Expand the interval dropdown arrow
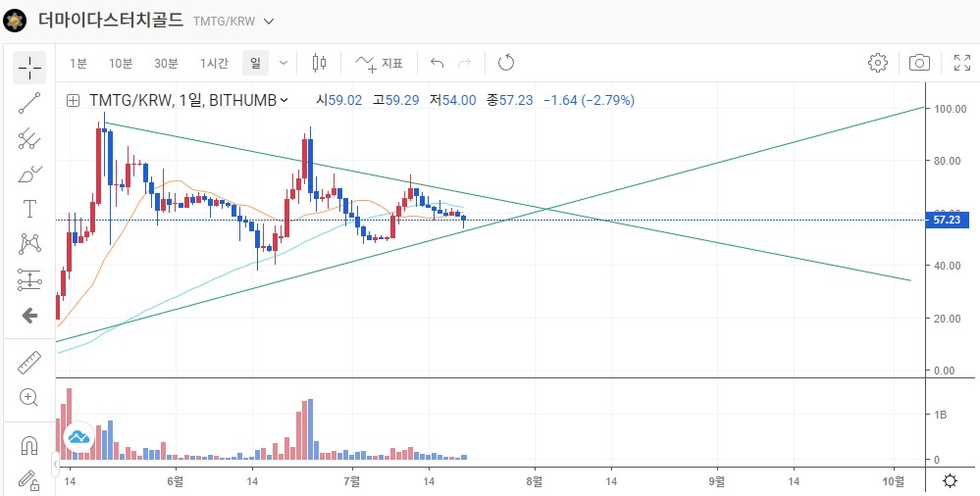This screenshot has height=496, width=980. (284, 63)
